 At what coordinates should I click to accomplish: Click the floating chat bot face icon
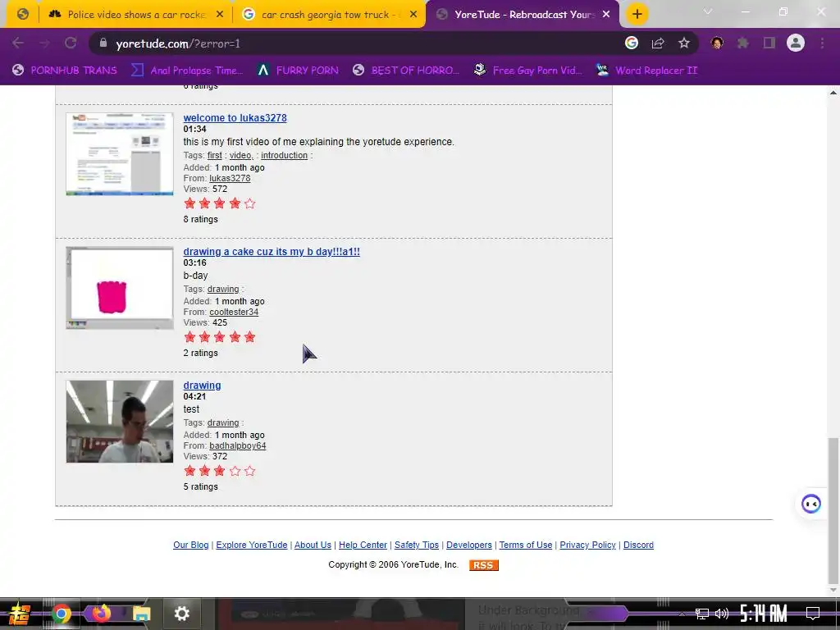(x=811, y=504)
